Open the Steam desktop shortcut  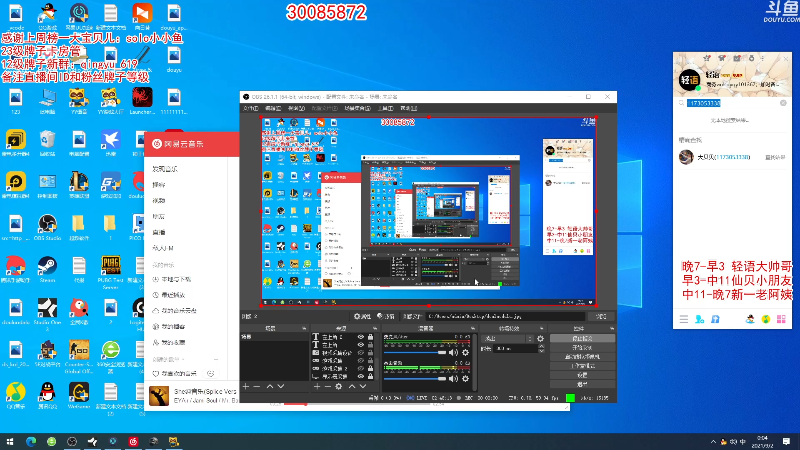[x=47, y=269]
